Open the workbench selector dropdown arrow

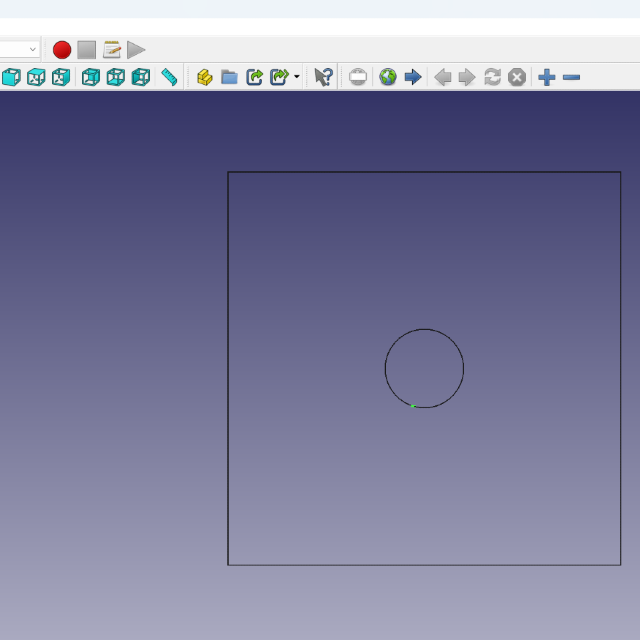point(33,49)
